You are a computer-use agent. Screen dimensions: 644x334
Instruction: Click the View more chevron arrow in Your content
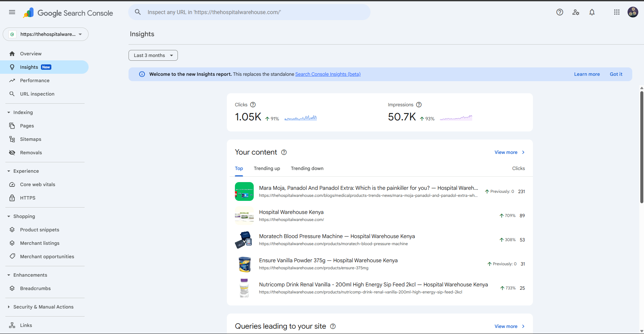523,152
